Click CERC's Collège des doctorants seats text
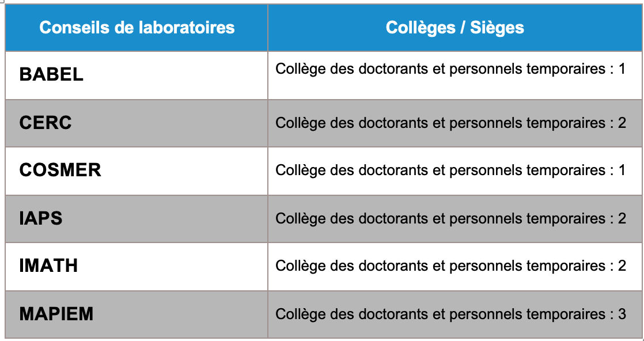This screenshot has width=644, height=341. (x=450, y=123)
